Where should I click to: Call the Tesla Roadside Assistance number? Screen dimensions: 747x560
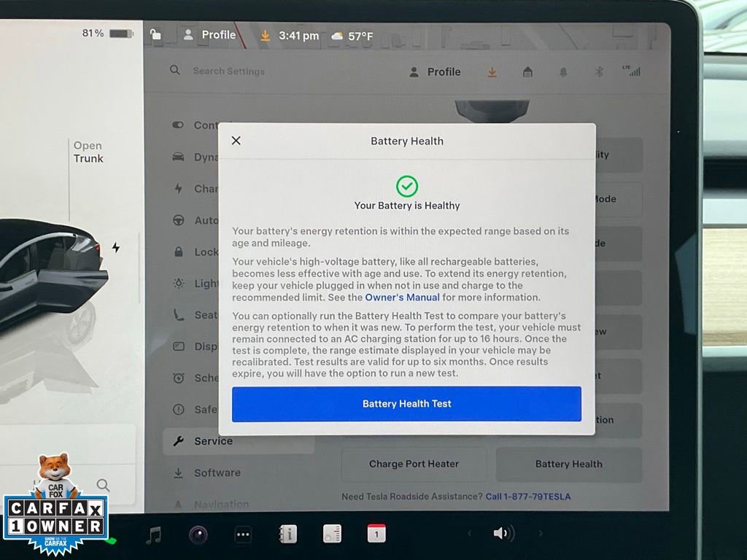tap(528, 496)
